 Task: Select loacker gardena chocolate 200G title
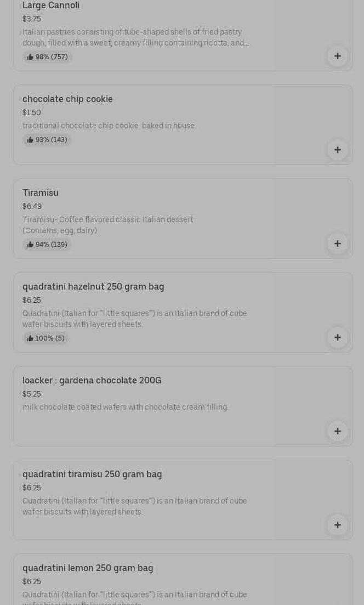(92, 381)
